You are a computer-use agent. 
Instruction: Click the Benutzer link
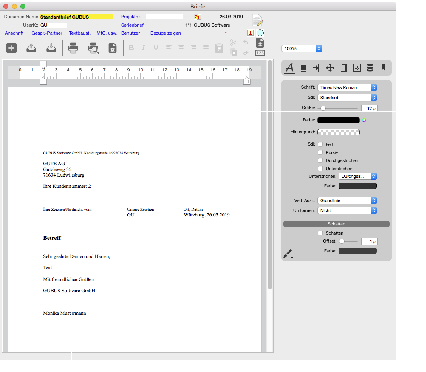130,33
